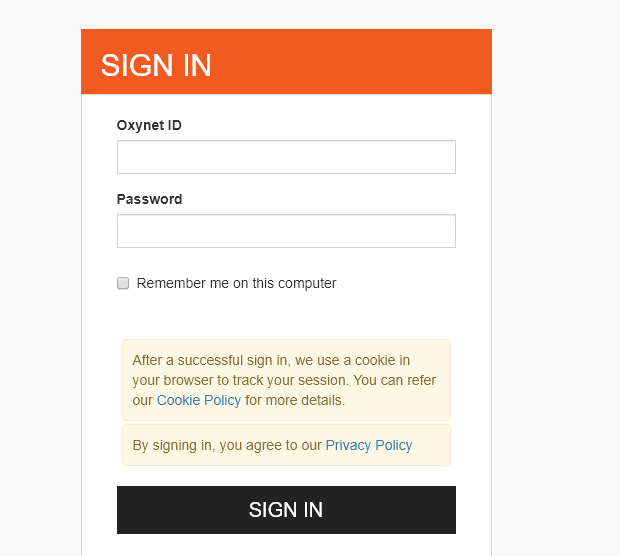Click the 'By signing in, you agree' text
The width and height of the screenshot is (620, 556).
226,445
